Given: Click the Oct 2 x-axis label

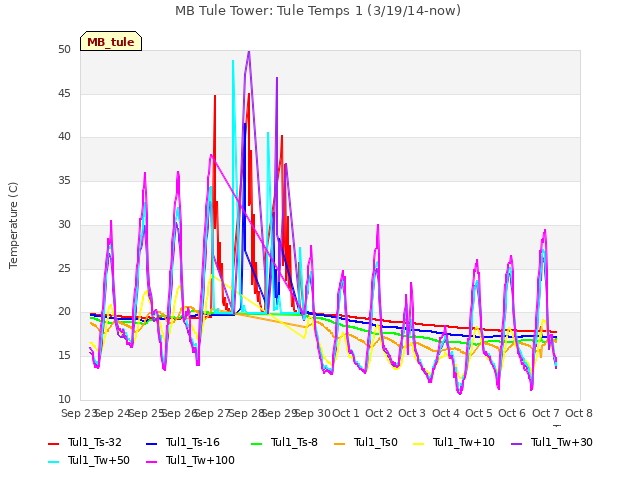Looking at the screenshot, I should tap(379, 413).
